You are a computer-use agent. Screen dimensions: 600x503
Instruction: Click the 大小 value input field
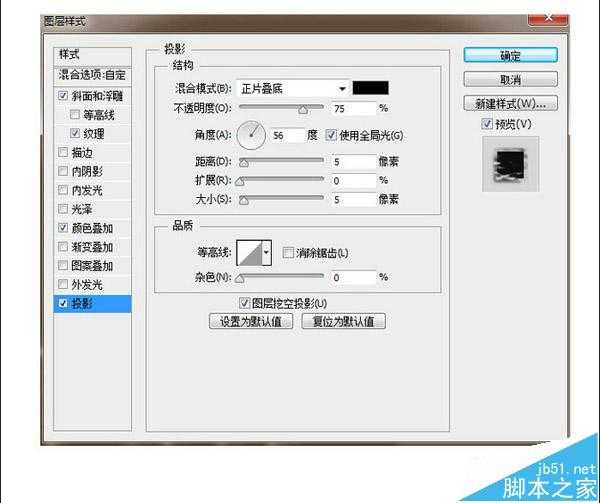coord(354,199)
